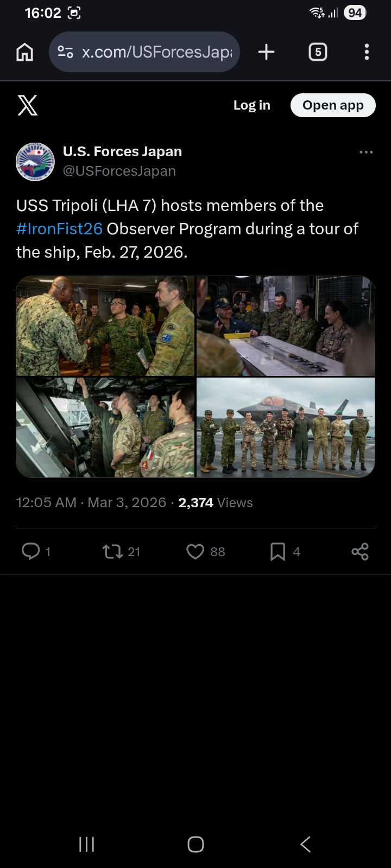The width and height of the screenshot is (391, 868).
Task: Share the tweet via share icon
Action: pyautogui.click(x=360, y=552)
